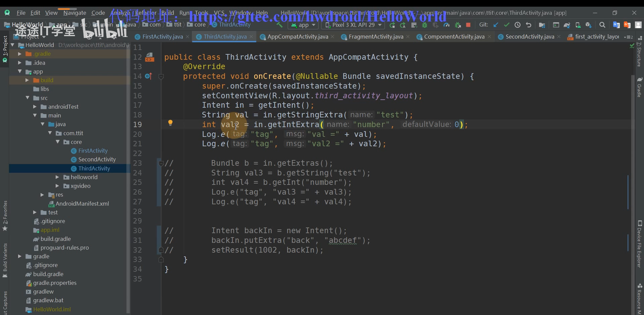The image size is (644, 315).
Task: Rerun the app with the green rerun icon
Action: pos(392,25)
